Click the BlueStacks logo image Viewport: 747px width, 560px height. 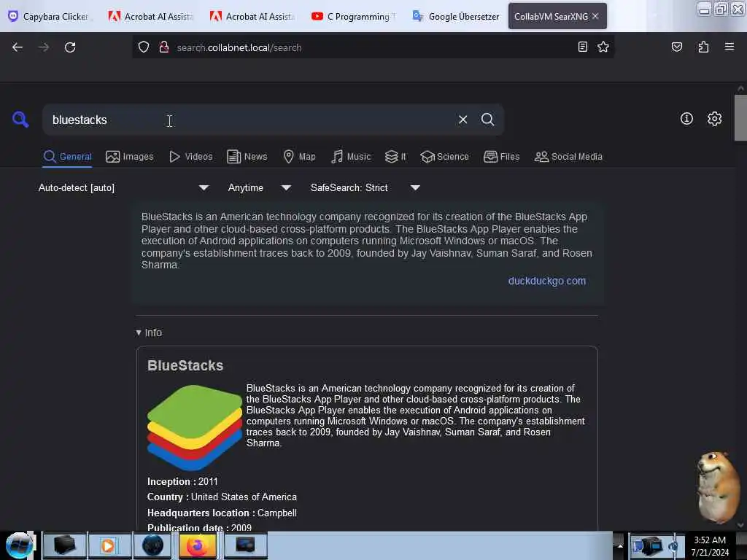coord(194,427)
